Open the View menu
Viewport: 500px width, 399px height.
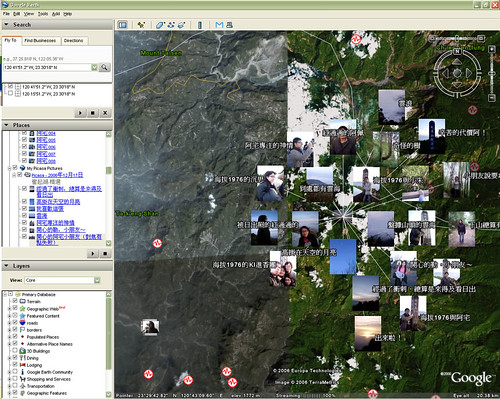tap(29, 14)
